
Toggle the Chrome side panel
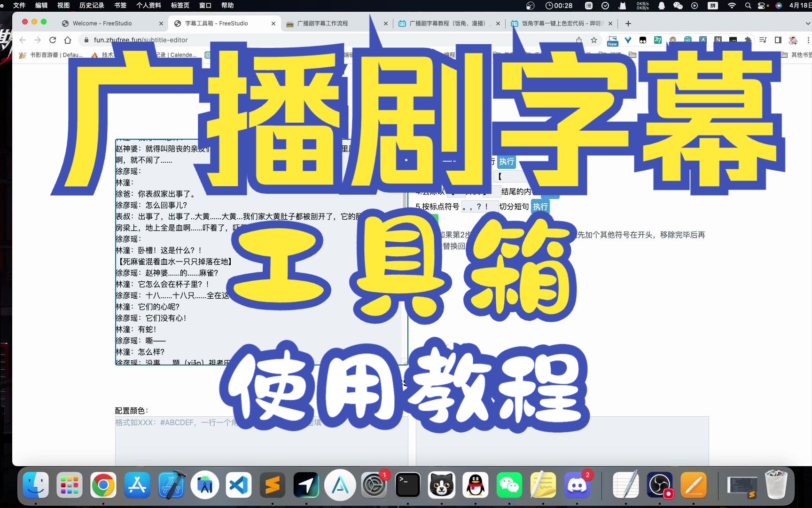coord(778,40)
